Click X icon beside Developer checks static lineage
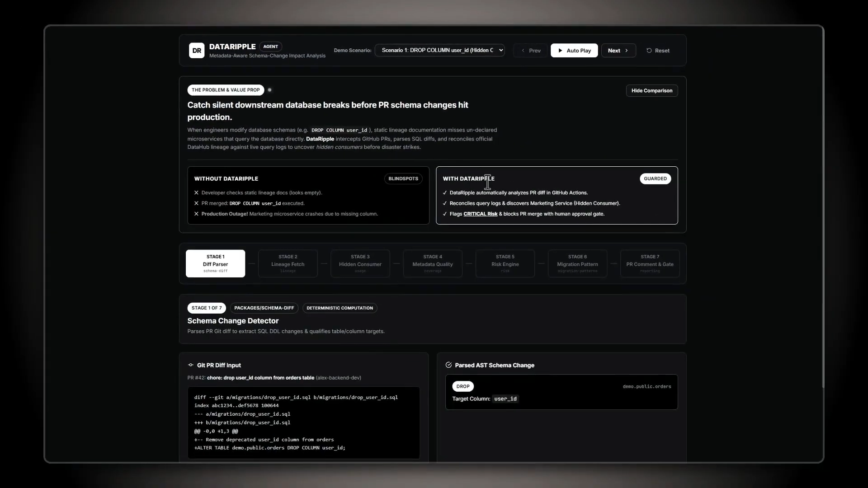The image size is (868, 488). (x=196, y=193)
